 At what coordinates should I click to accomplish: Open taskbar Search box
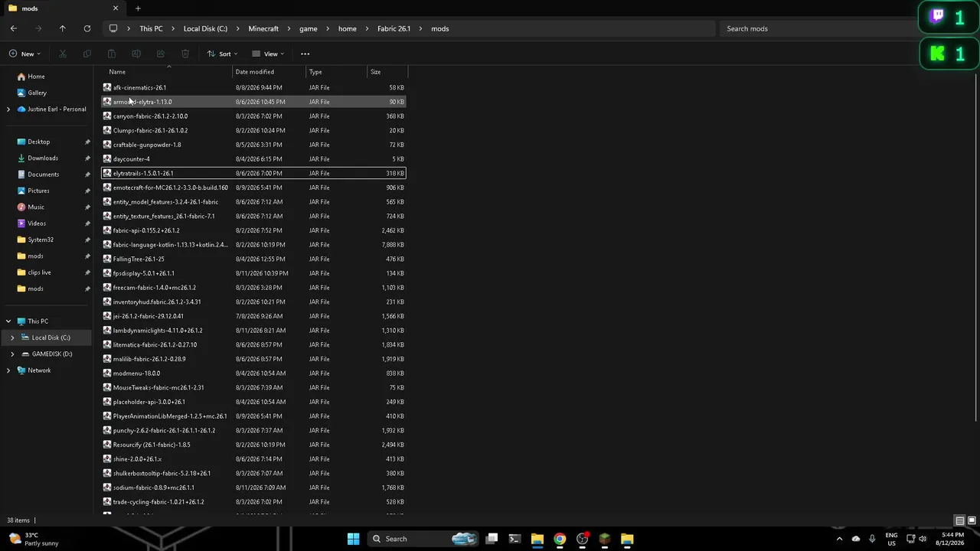pos(422,539)
